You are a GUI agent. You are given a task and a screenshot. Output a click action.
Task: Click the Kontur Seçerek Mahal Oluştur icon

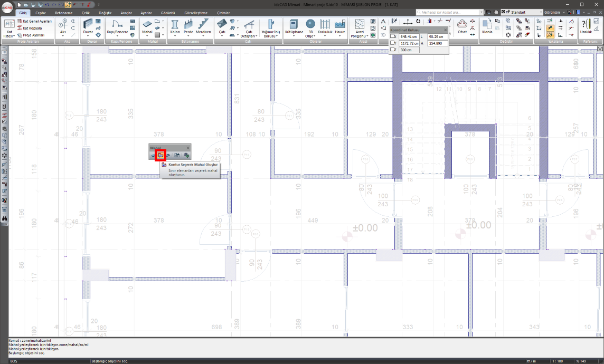161,155
